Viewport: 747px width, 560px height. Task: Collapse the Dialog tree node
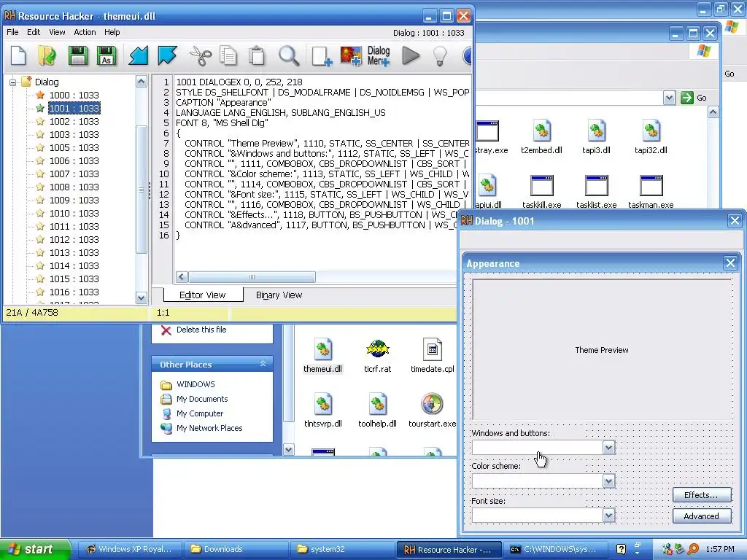click(x=13, y=82)
